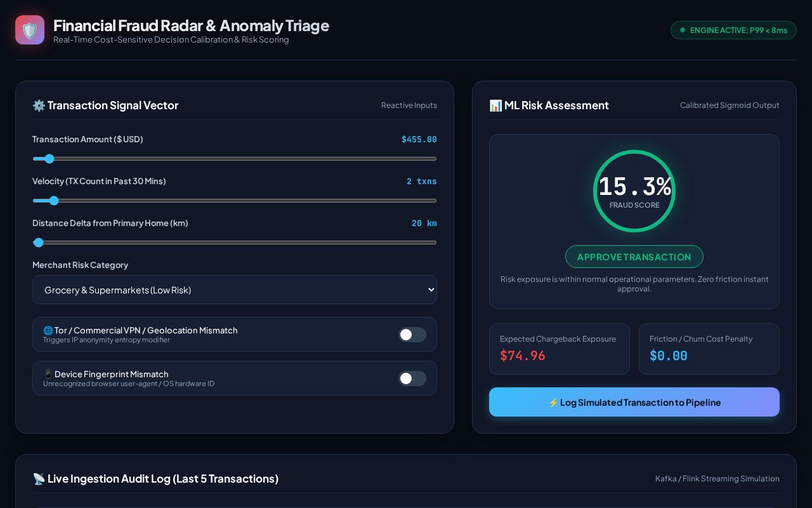Screen dimensions: 812x508
Task: Click the Triggers IP anonymity entropy modifier text
Action: point(107,340)
